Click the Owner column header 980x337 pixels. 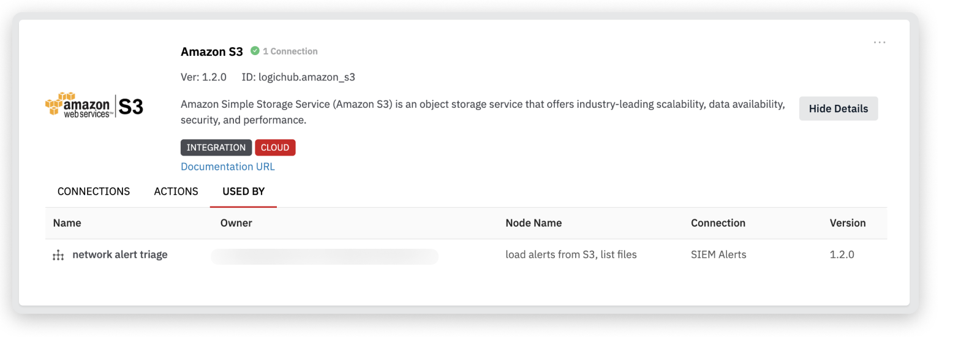point(236,223)
